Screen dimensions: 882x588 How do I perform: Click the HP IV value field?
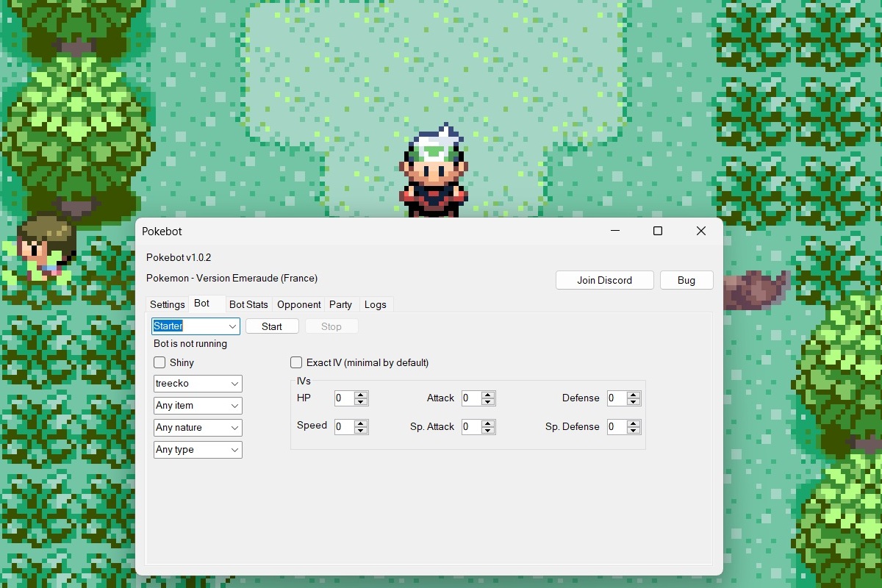(344, 398)
